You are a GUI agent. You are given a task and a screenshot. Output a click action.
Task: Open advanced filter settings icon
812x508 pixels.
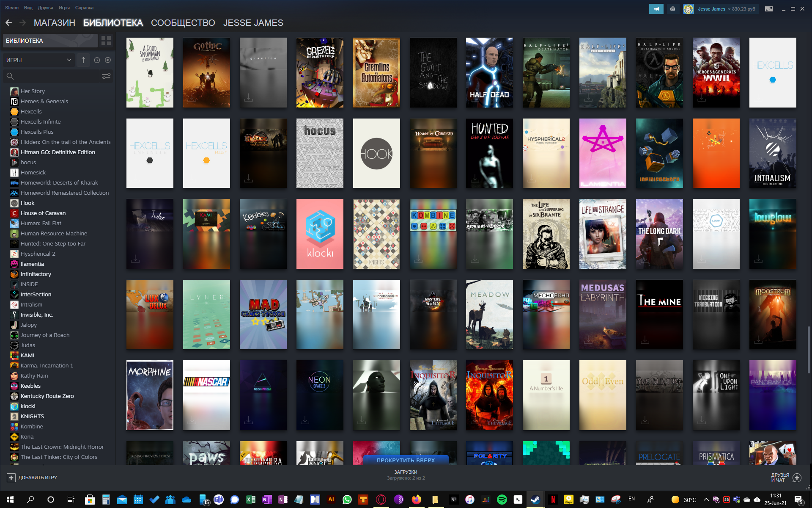[106, 76]
